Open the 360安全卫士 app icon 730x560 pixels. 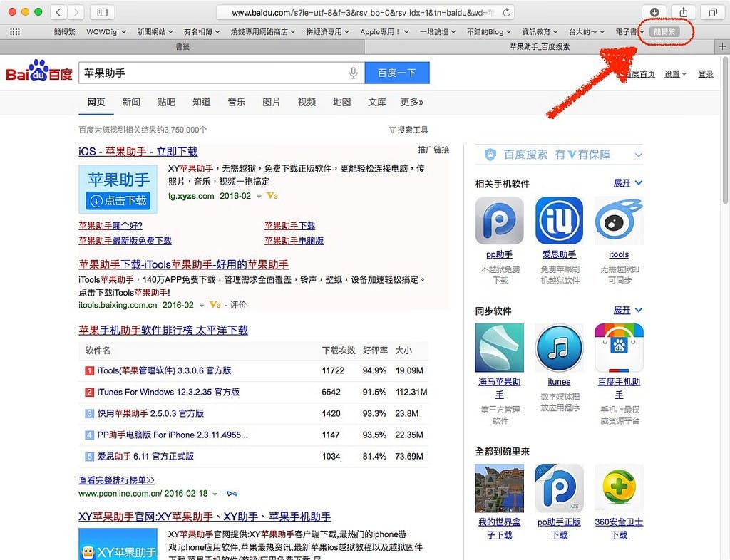[x=619, y=488]
